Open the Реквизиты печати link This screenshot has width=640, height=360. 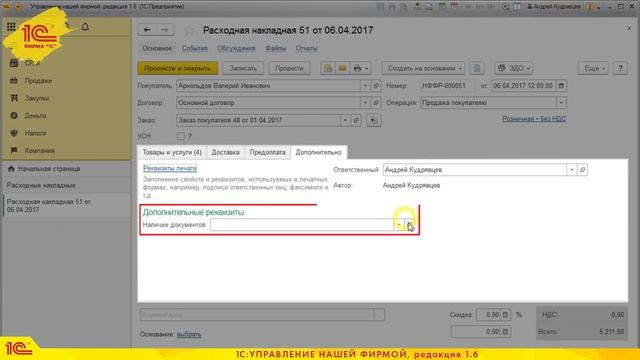(x=170, y=168)
